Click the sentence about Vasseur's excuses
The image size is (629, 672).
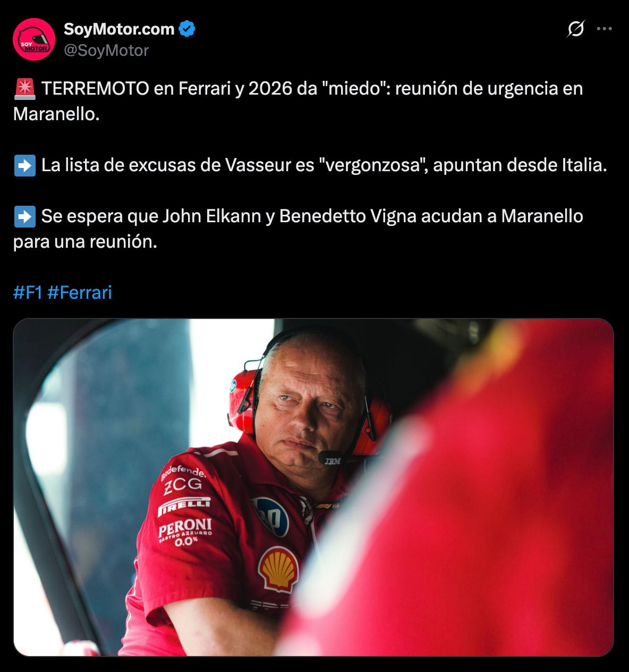tap(324, 165)
